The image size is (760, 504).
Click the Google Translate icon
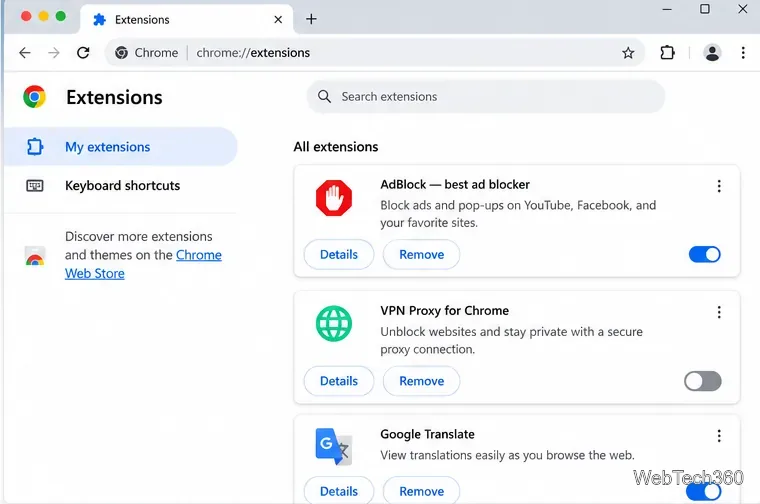(333, 446)
